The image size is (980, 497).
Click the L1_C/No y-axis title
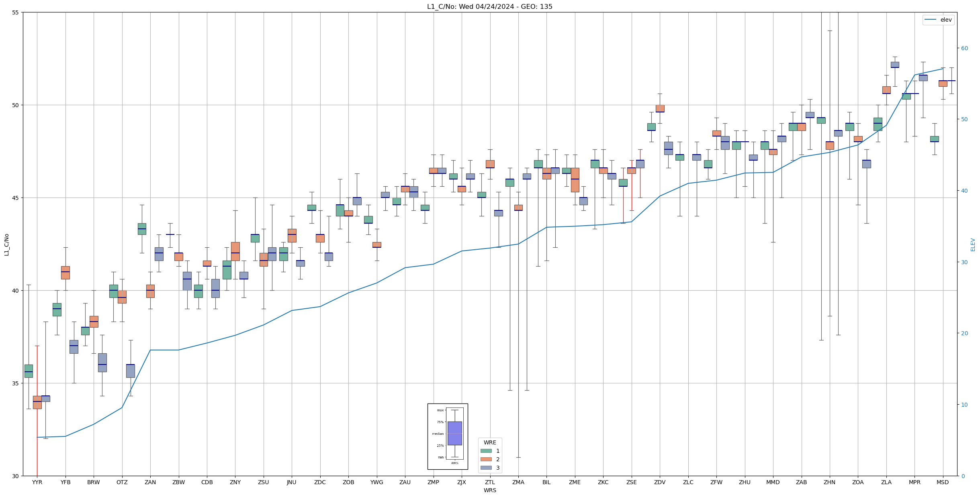[x=6, y=244]
